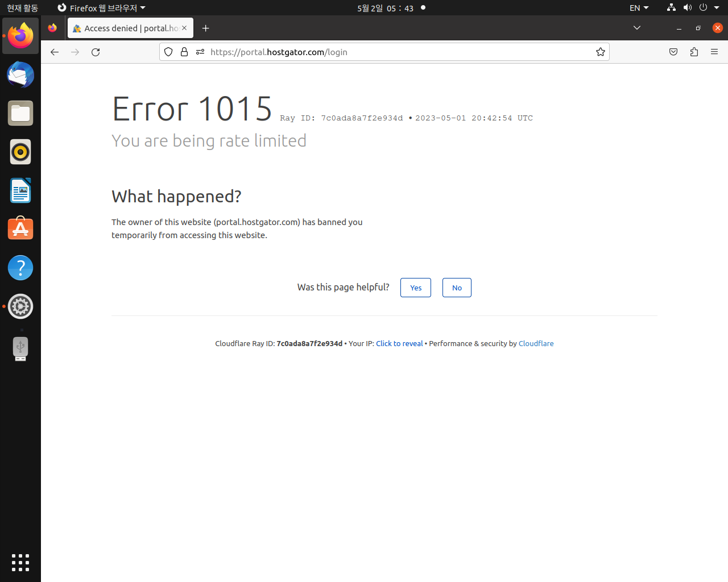The image size is (728, 582).
Task: View site security padlock information
Action: 184,52
